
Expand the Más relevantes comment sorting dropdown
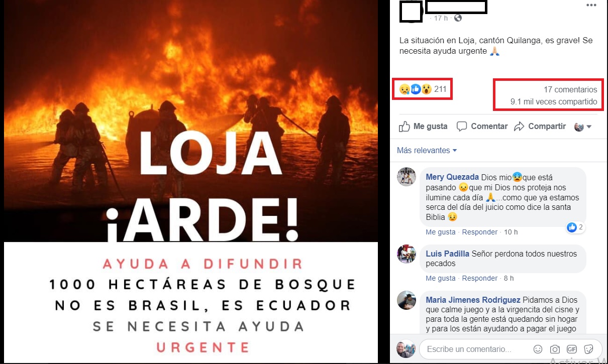[427, 150]
